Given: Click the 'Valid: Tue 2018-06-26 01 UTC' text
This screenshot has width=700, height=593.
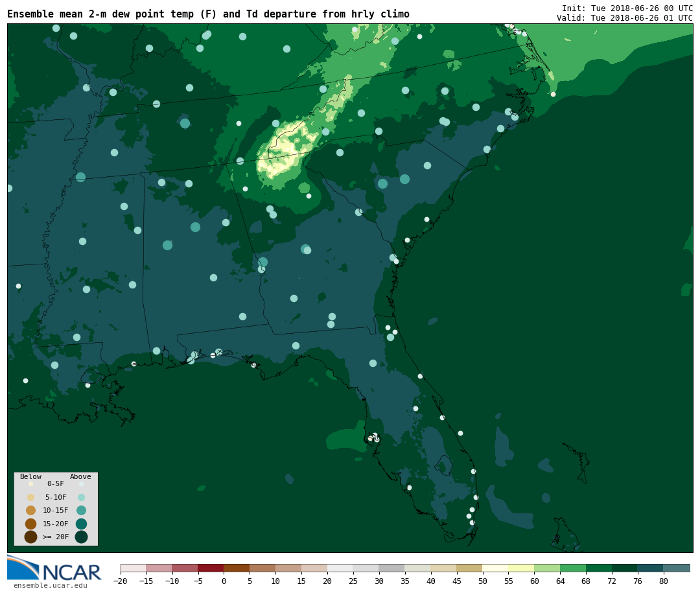Looking at the screenshot, I should pos(625,18).
